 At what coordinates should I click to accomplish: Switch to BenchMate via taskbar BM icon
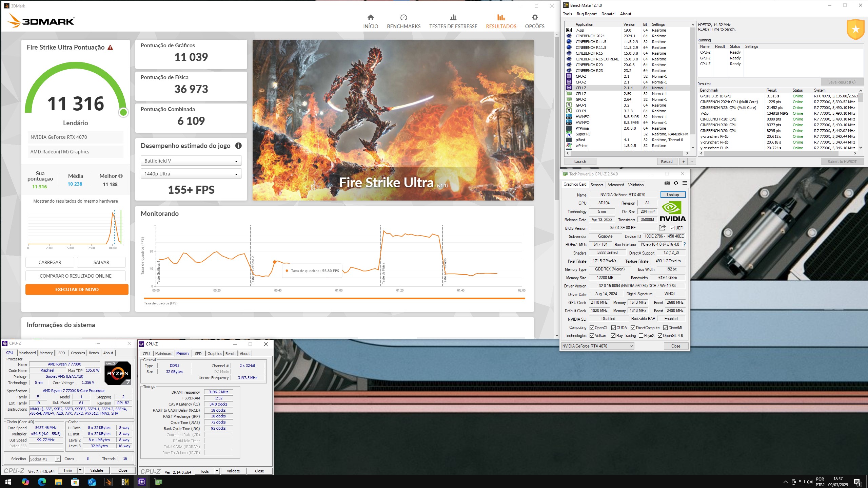125,482
